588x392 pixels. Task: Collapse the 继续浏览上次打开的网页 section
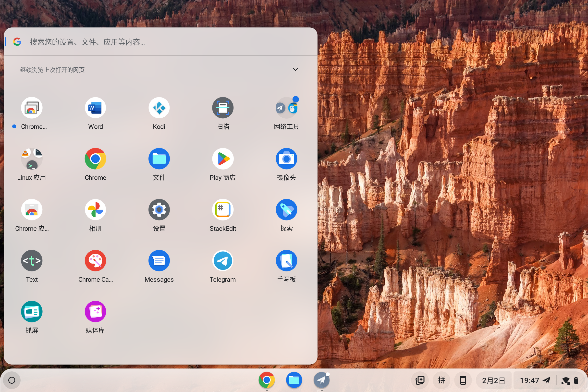pyautogui.click(x=295, y=70)
